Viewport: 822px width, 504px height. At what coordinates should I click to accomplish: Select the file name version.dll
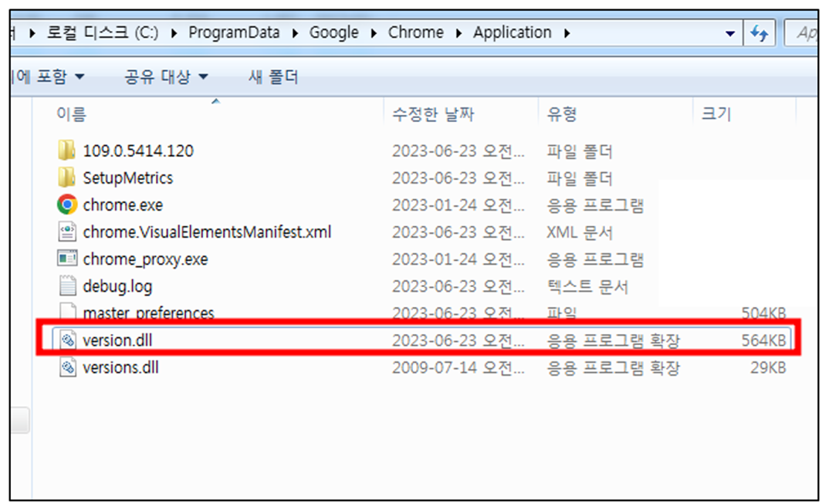pyautogui.click(x=117, y=340)
